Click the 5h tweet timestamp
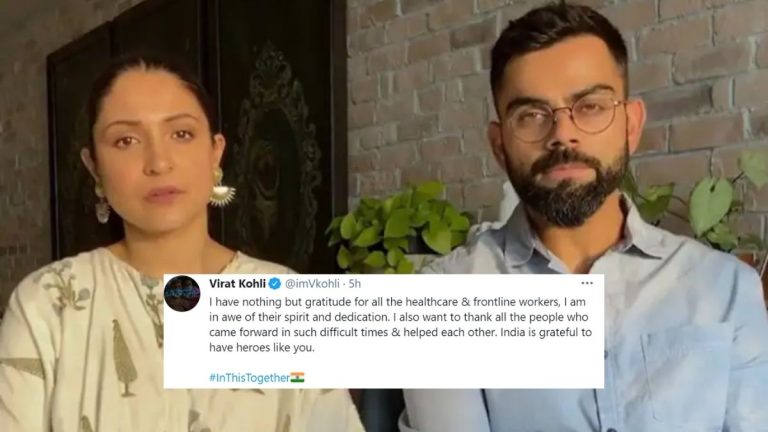Image resolution: width=768 pixels, height=432 pixels. pyautogui.click(x=355, y=284)
